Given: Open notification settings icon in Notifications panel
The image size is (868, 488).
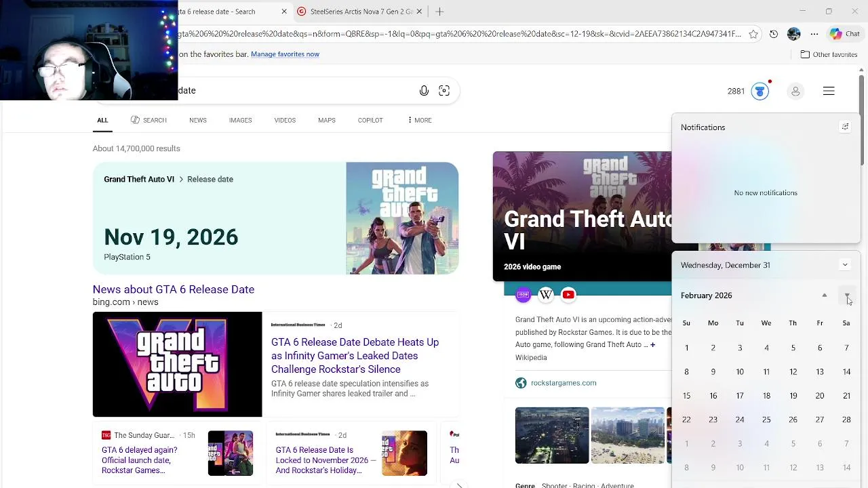Looking at the screenshot, I should click(x=845, y=127).
